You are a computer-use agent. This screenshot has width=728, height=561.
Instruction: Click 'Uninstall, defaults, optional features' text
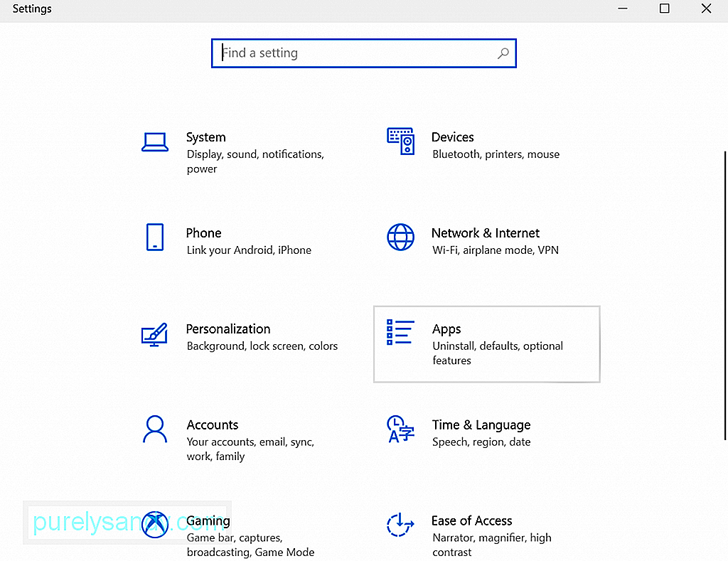coord(497,353)
